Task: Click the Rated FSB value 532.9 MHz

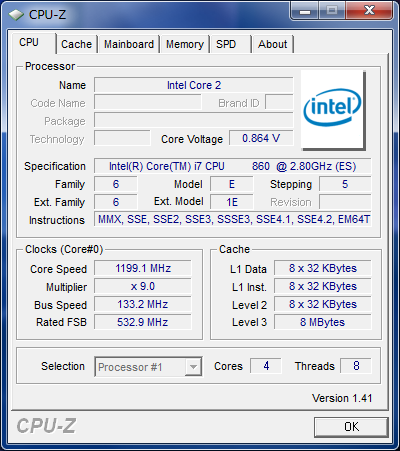Action: [143, 322]
